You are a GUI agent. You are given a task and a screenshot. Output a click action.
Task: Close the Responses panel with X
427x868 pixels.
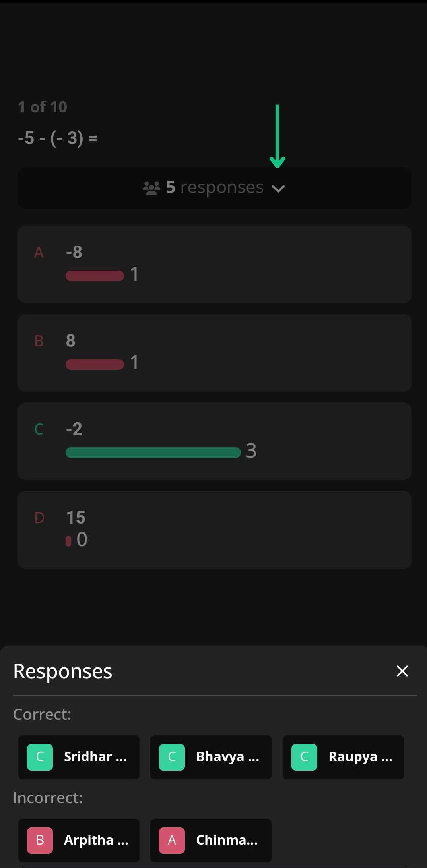(402, 671)
